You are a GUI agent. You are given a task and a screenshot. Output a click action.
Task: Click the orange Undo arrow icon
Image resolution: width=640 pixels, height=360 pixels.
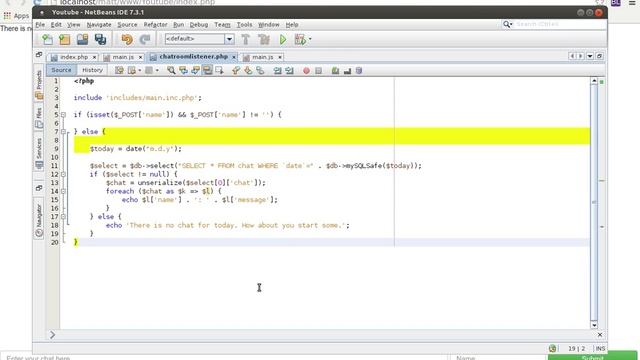pyautogui.click(x=127, y=40)
